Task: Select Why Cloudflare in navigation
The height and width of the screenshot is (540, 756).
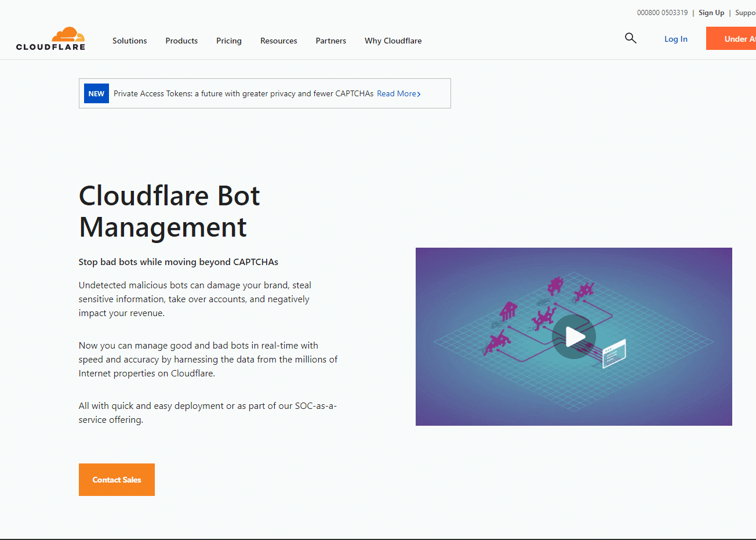Action: [x=392, y=41]
